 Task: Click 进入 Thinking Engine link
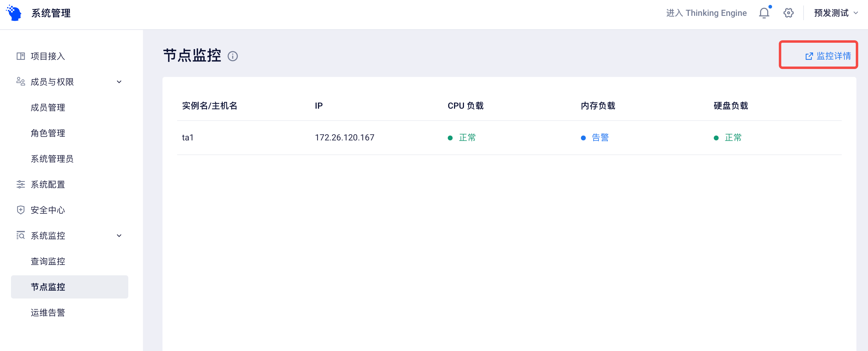point(706,13)
